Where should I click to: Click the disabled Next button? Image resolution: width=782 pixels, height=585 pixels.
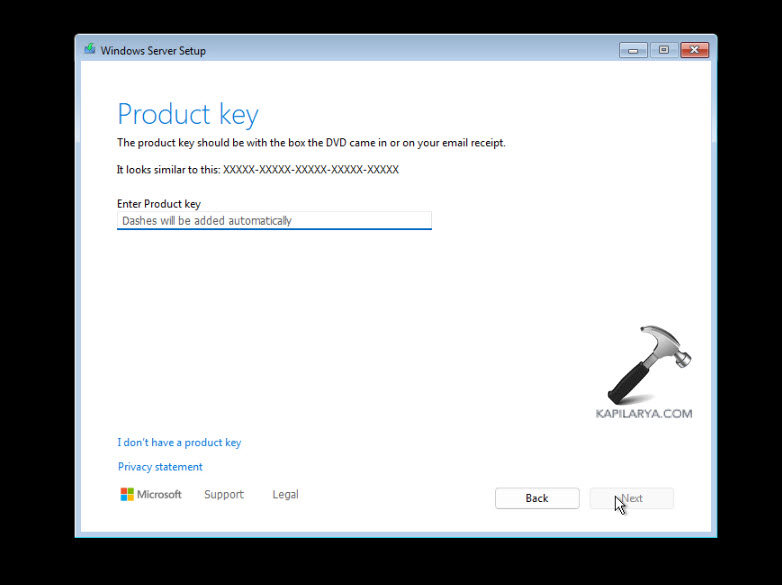631,498
